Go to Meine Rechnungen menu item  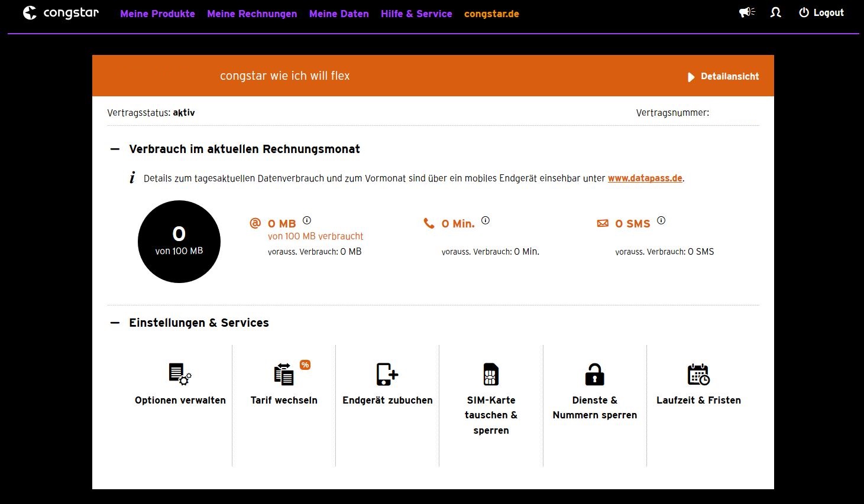click(x=252, y=14)
